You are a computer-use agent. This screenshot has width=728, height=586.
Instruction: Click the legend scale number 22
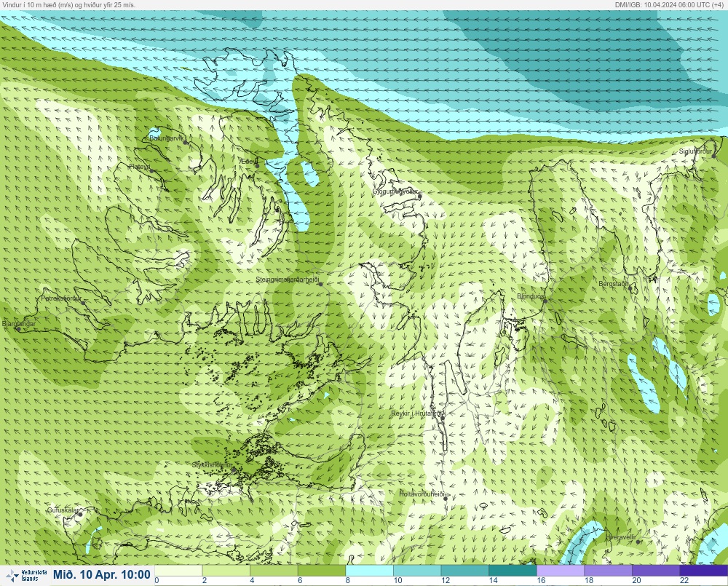(x=684, y=580)
